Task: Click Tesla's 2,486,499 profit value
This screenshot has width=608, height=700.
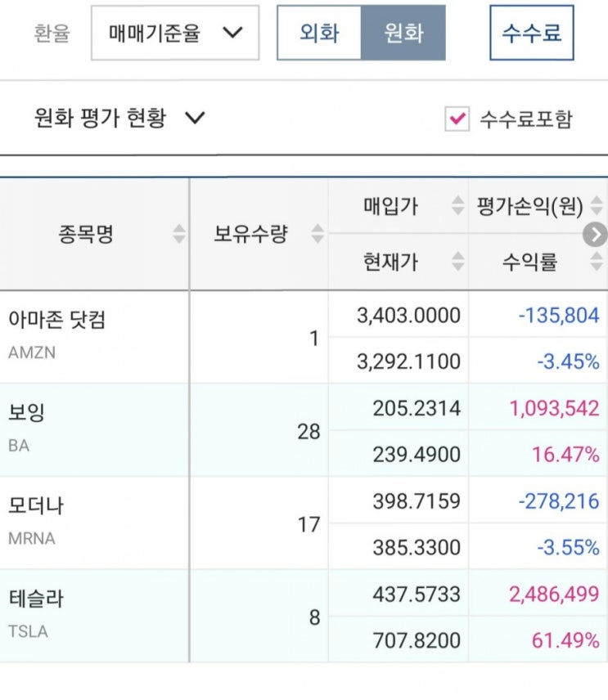Action: click(x=554, y=595)
